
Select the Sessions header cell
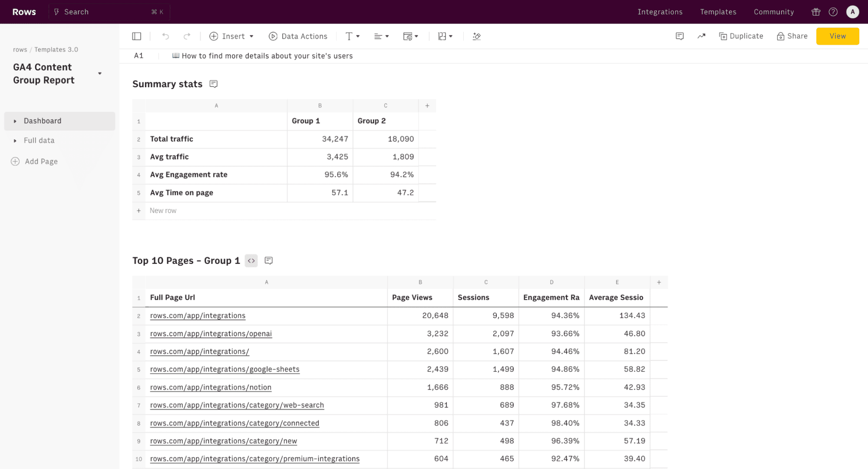click(x=486, y=298)
